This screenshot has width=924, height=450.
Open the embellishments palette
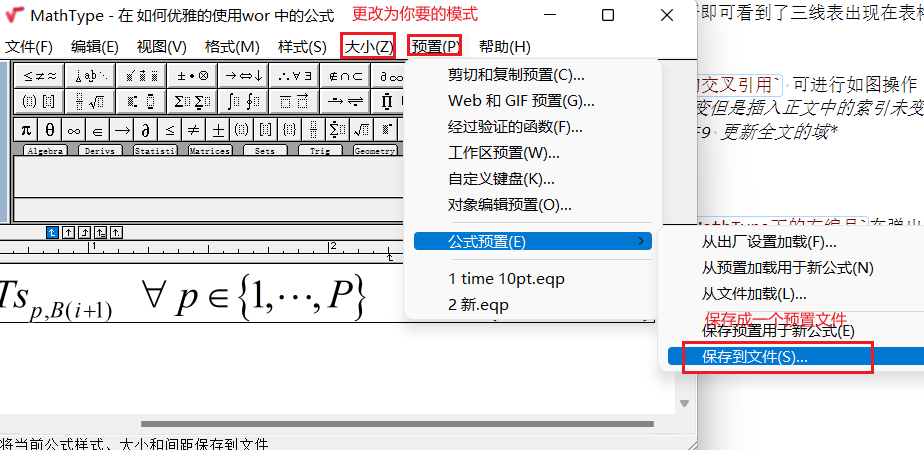[141, 75]
